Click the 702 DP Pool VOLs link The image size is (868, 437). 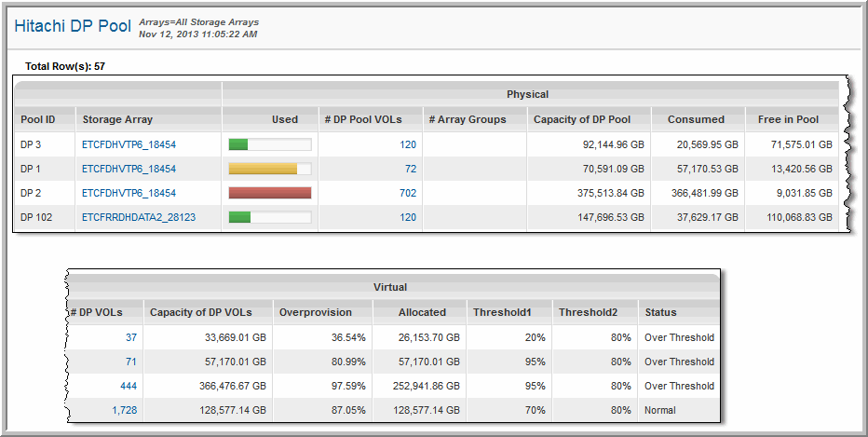tap(406, 193)
